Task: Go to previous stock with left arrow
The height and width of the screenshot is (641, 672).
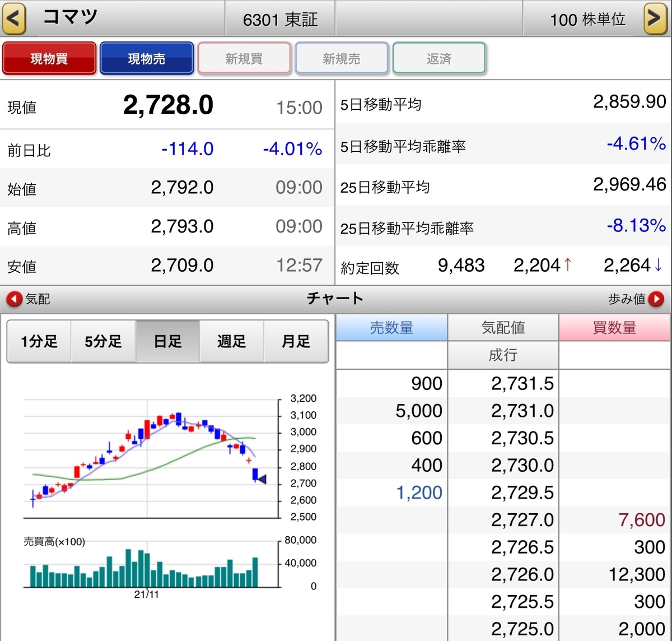Action: (15, 18)
